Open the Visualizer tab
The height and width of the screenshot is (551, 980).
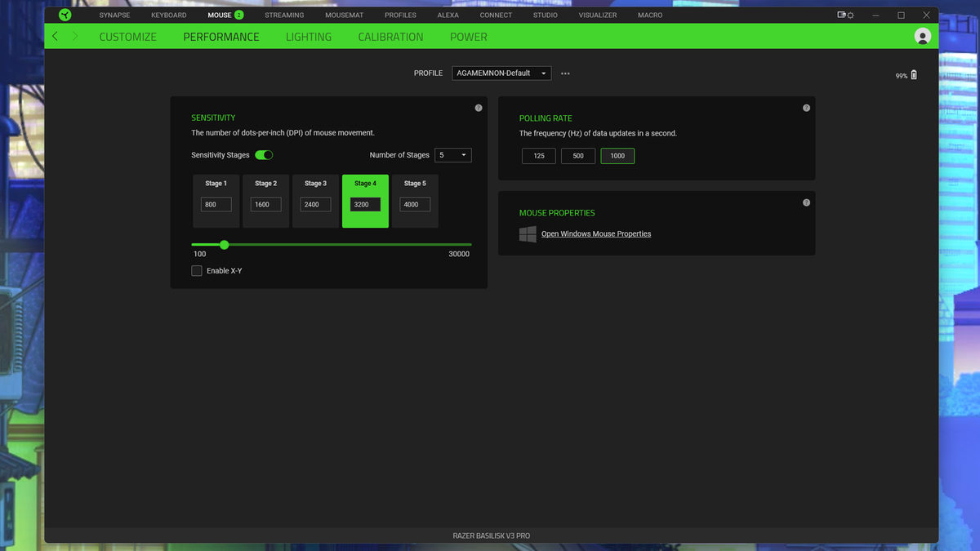pyautogui.click(x=598, y=15)
